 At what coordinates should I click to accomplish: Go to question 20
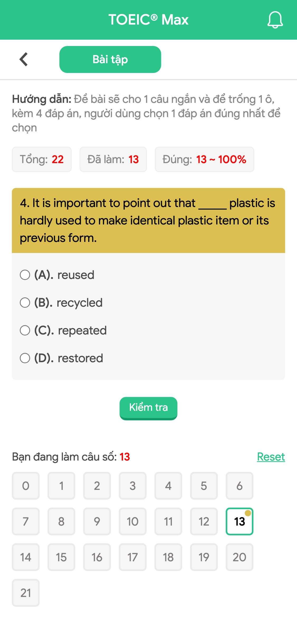pos(239,557)
